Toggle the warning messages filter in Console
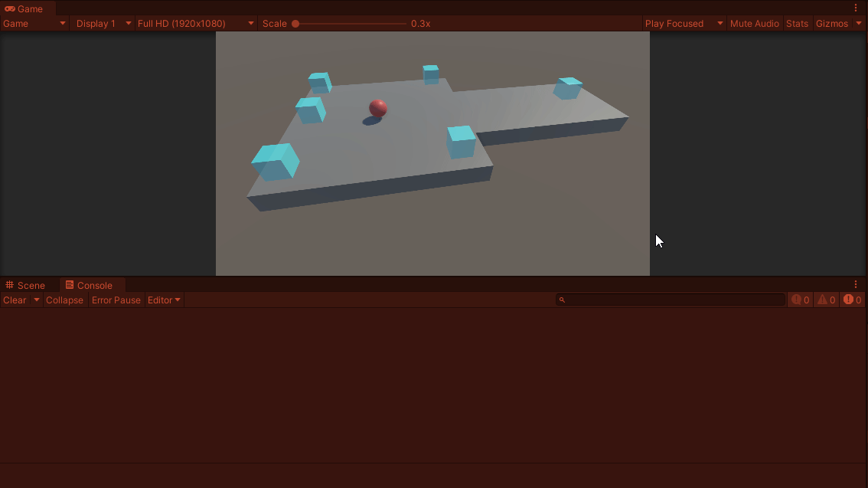Viewport: 868px width, 488px height. 825,300
